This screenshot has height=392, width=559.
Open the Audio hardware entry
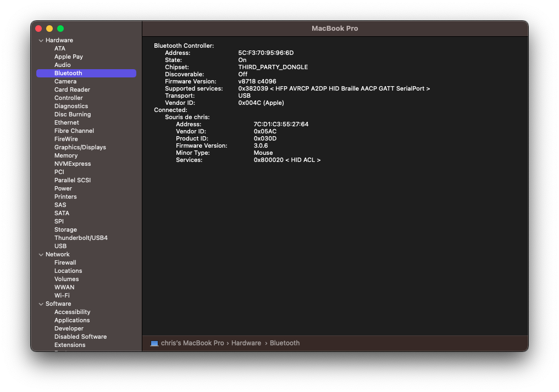(x=63, y=65)
